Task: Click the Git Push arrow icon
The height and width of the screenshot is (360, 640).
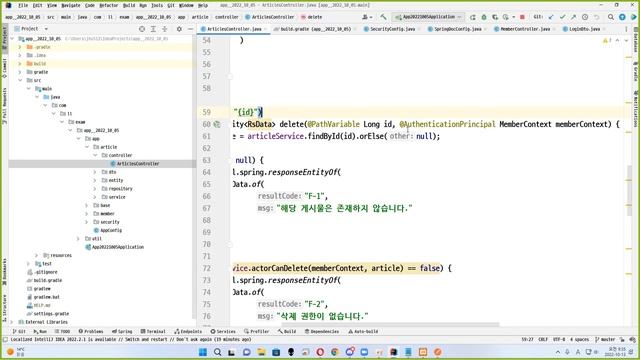Action: pyautogui.click(x=573, y=17)
